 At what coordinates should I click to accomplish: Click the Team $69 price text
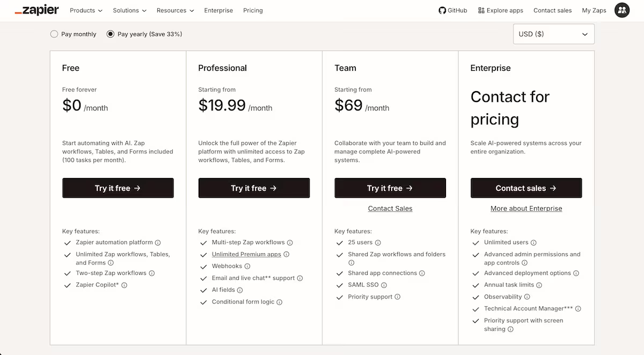point(349,105)
